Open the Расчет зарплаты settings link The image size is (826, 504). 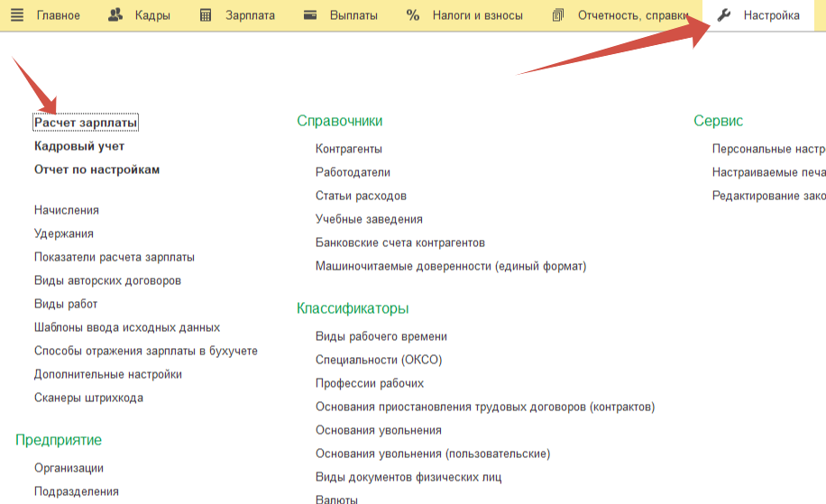coord(86,122)
